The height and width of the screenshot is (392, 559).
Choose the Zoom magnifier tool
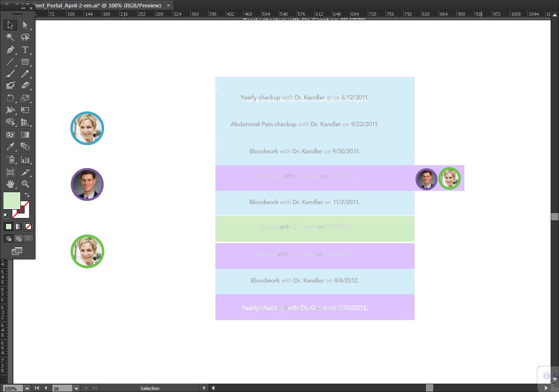coord(25,184)
